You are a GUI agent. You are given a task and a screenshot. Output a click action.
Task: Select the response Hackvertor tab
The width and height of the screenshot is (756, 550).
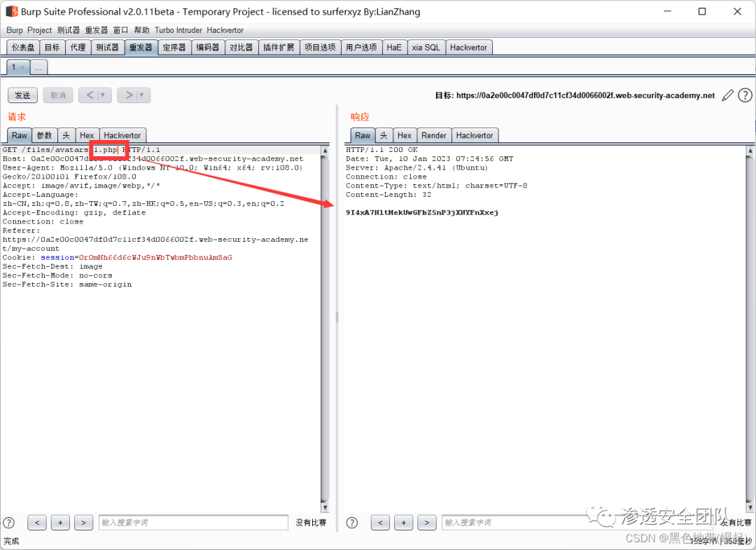475,135
